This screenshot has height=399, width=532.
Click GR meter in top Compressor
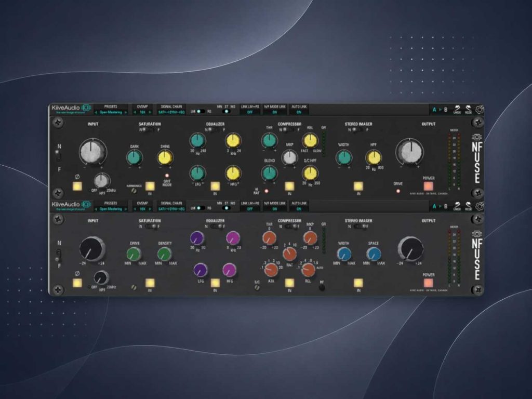point(323,143)
